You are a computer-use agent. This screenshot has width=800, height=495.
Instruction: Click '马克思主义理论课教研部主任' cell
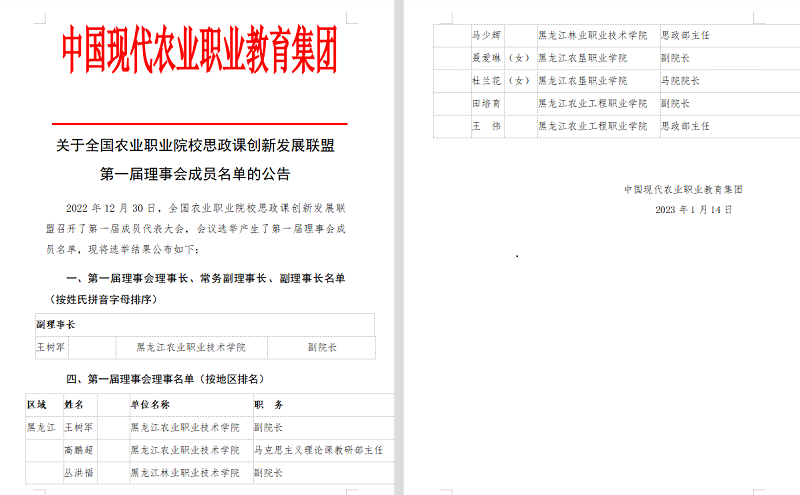318,450
